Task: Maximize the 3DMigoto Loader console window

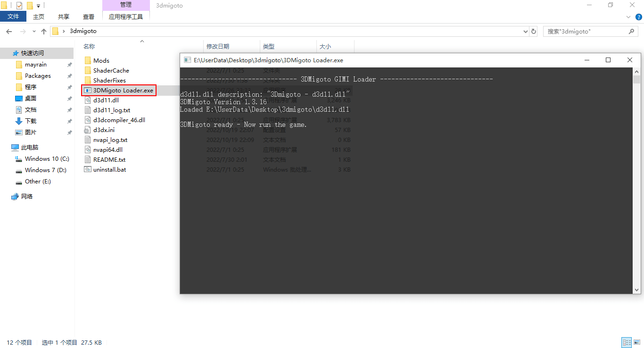Action: [608, 60]
